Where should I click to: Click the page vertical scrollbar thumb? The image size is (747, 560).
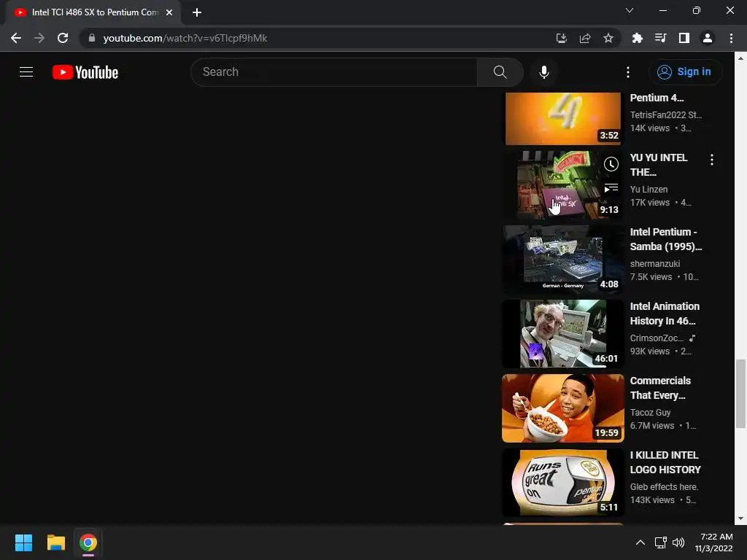[x=740, y=394]
